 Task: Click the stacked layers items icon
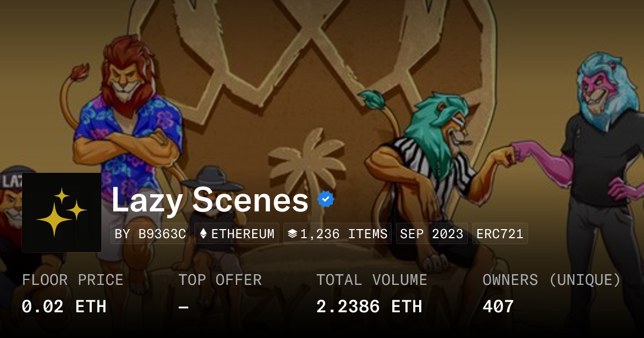(292, 234)
